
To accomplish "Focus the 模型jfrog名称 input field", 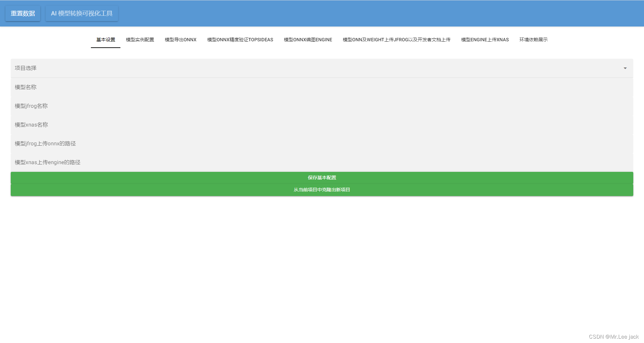I will pyautogui.click(x=322, y=106).
